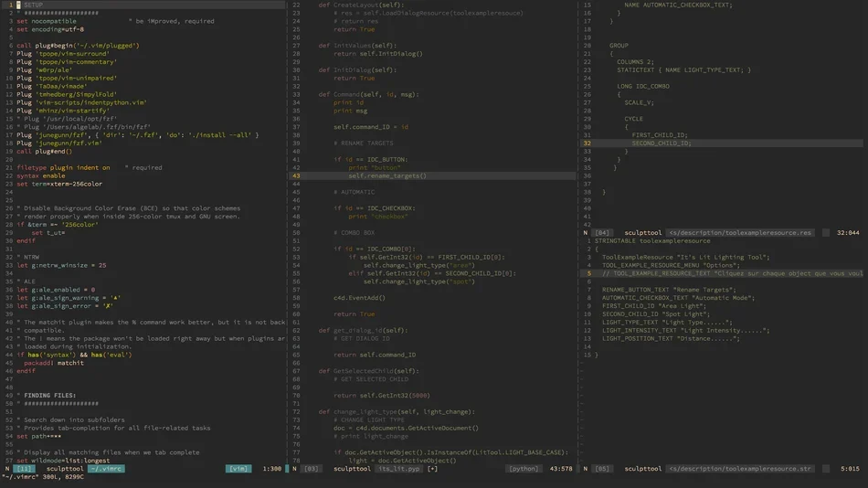This screenshot has height=488, width=868.
Task: Click the 'def Command(self, id, msg):' line
Action: [x=369, y=94]
